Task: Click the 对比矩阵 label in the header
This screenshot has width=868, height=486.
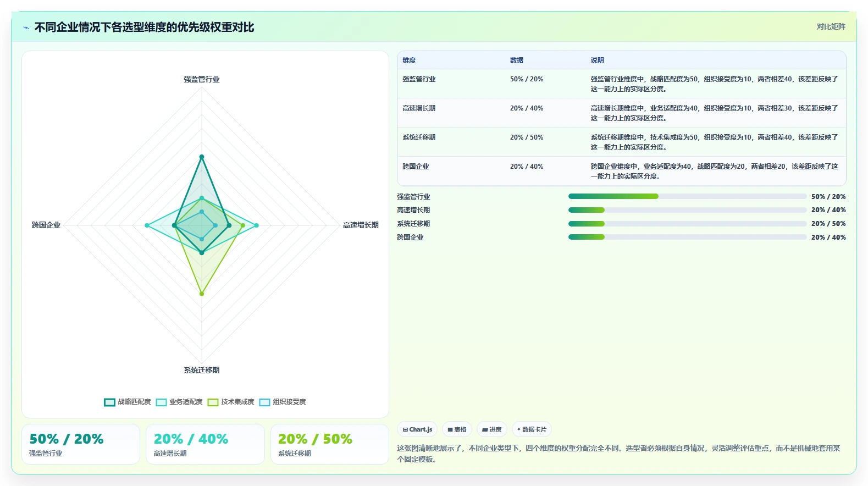Action: [831, 26]
